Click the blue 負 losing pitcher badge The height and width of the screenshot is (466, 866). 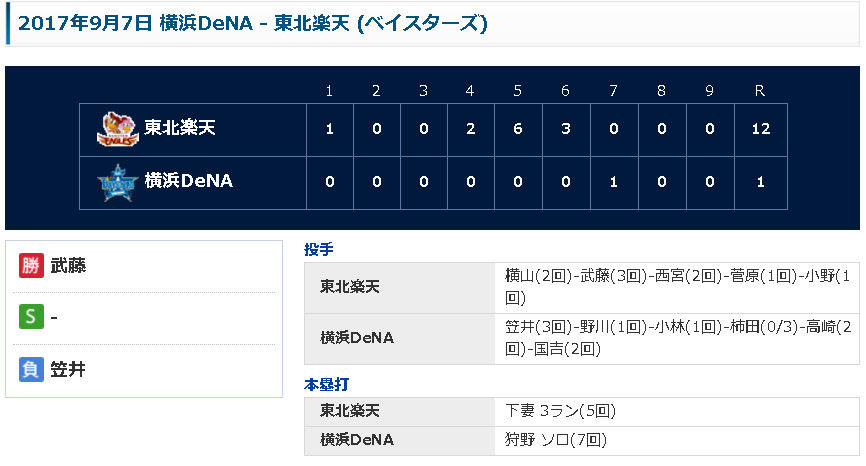click(30, 369)
